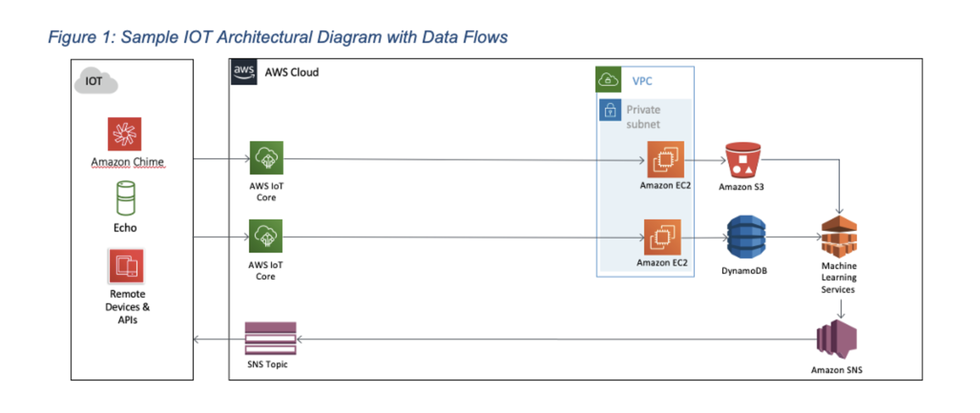Click the Amazon Chime icon

(125, 134)
